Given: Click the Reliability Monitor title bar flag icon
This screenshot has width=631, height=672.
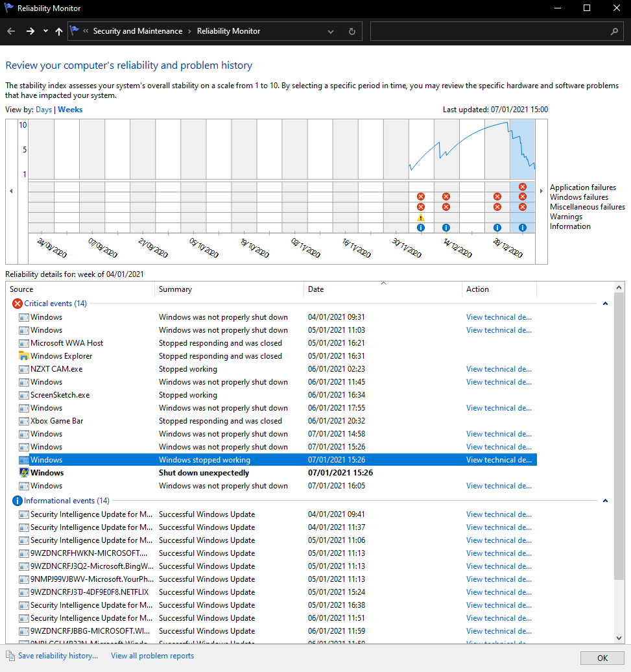Looking at the screenshot, I should [x=8, y=8].
